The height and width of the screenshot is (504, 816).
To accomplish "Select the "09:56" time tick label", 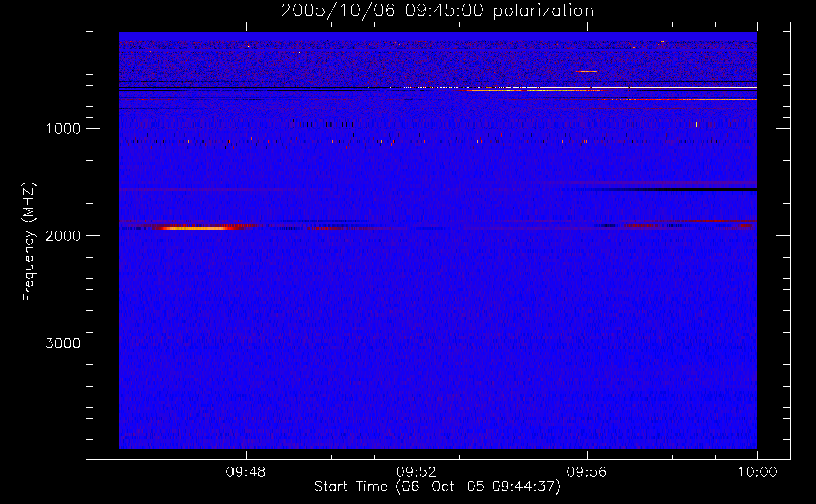I will point(587,472).
